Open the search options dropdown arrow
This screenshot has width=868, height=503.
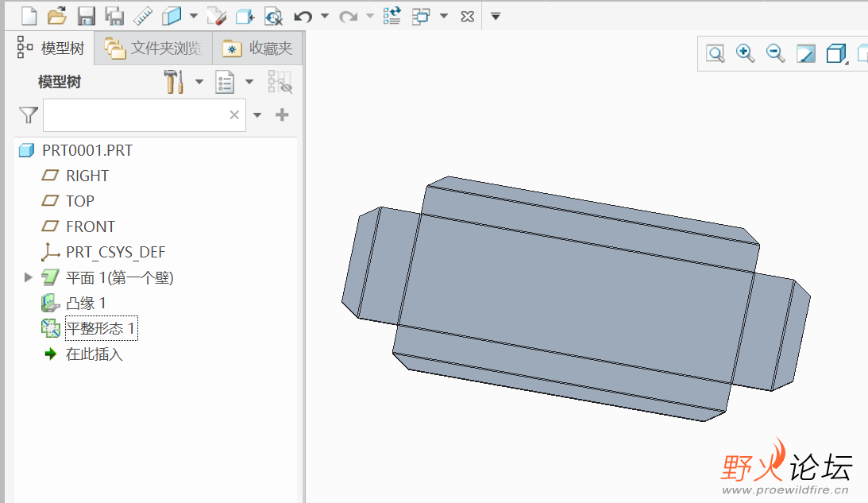coord(257,115)
